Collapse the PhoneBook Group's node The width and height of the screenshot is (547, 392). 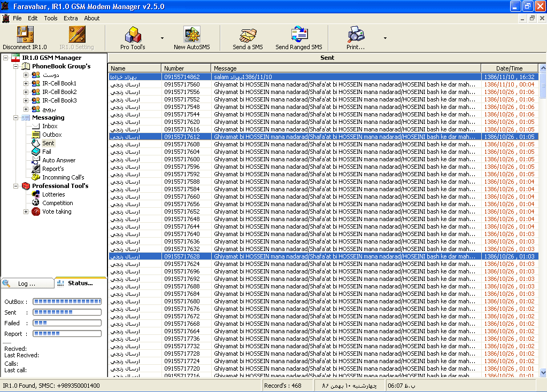(16, 66)
